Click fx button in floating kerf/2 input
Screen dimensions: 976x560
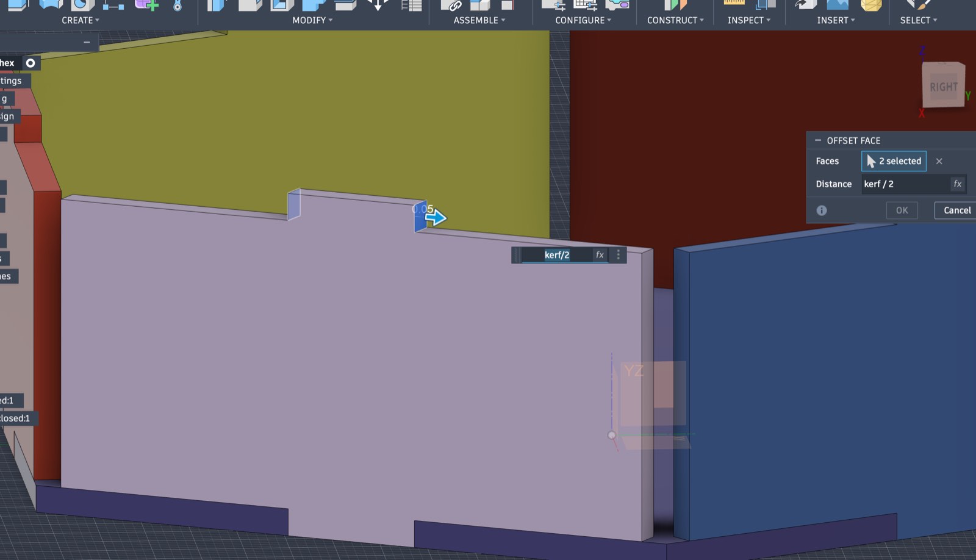600,255
